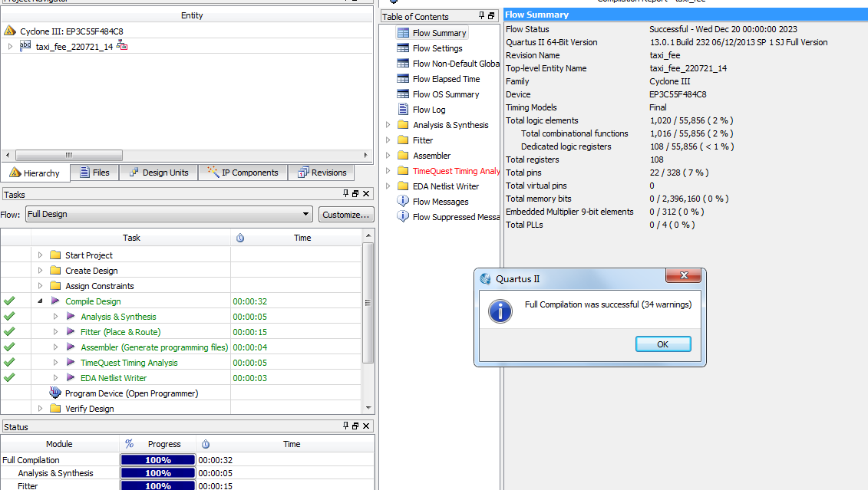
Task: Switch to the Hierarchy tab
Action: [x=35, y=173]
